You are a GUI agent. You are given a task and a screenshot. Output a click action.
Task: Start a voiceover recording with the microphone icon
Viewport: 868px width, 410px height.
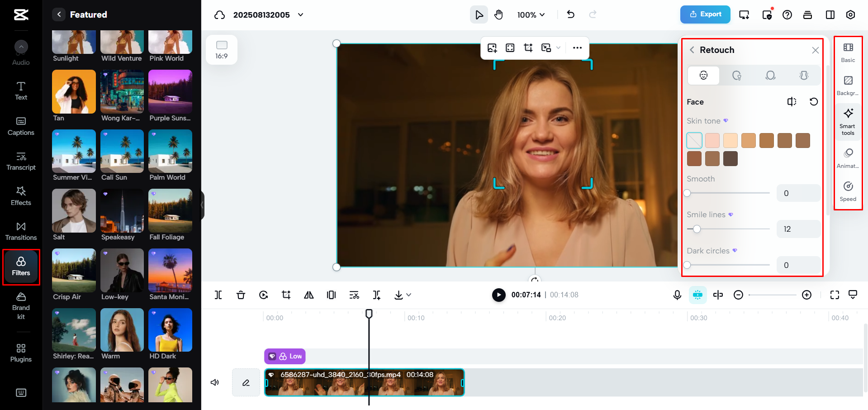coord(677,295)
